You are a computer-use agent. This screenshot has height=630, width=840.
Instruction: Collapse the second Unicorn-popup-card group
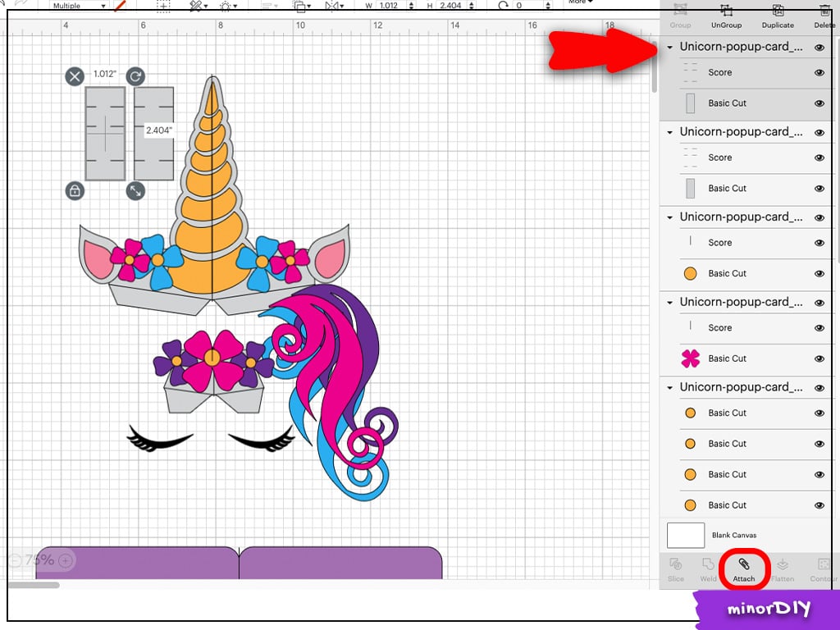pos(669,132)
